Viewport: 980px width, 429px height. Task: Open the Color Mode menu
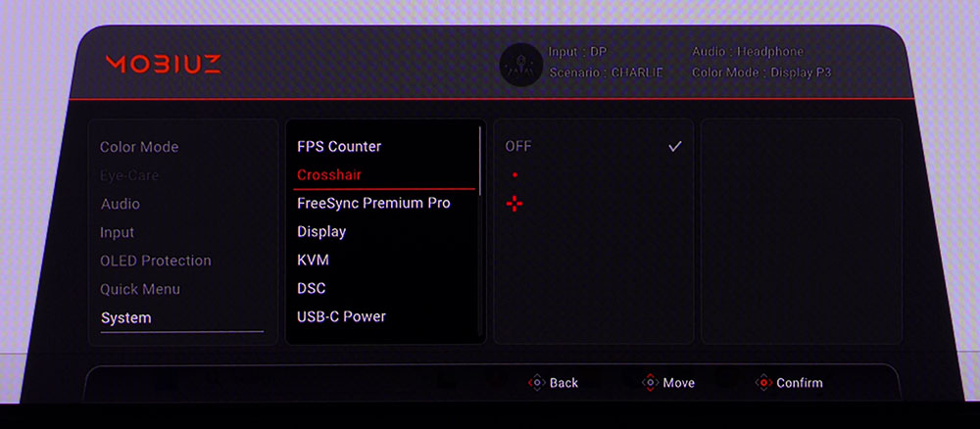[x=139, y=147]
